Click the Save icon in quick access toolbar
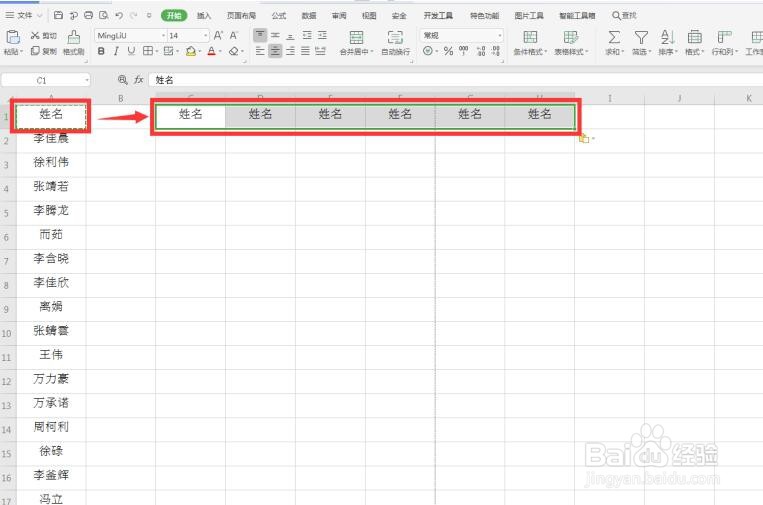Image resolution: width=763 pixels, height=505 pixels. click(x=58, y=16)
